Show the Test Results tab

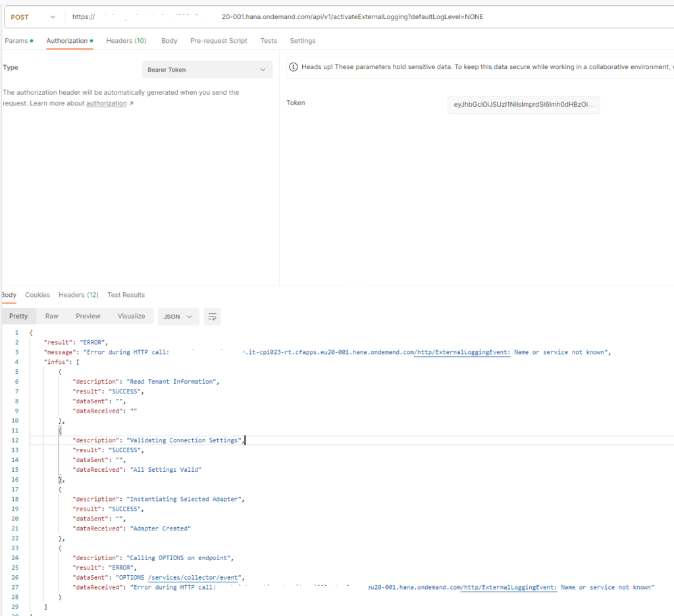point(126,295)
